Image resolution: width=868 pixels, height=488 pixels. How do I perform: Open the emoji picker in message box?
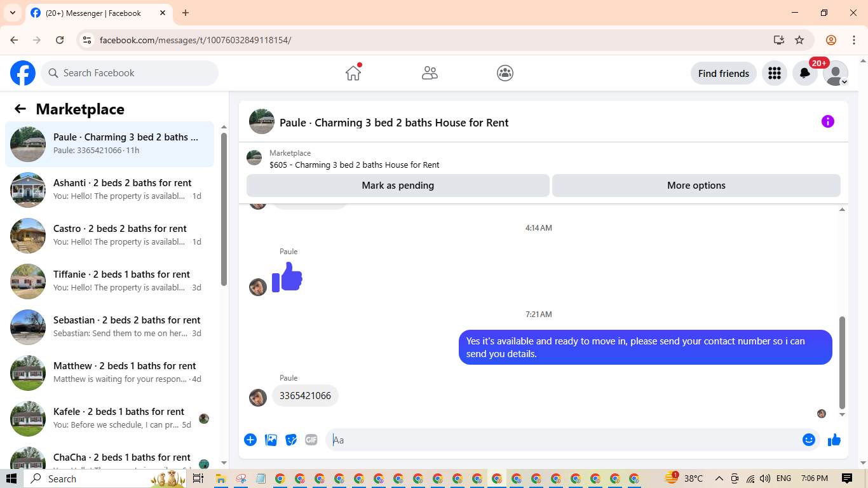808,440
